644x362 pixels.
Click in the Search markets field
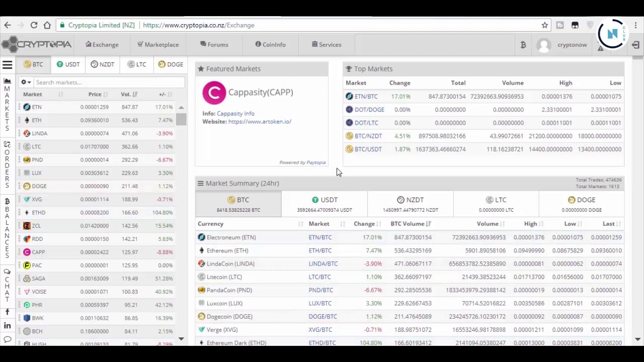(x=109, y=82)
